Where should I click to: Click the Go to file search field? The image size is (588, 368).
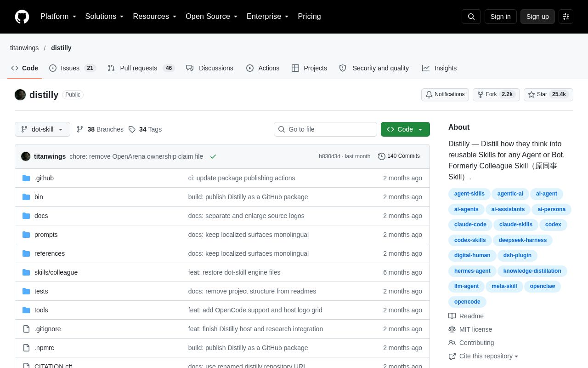click(325, 129)
